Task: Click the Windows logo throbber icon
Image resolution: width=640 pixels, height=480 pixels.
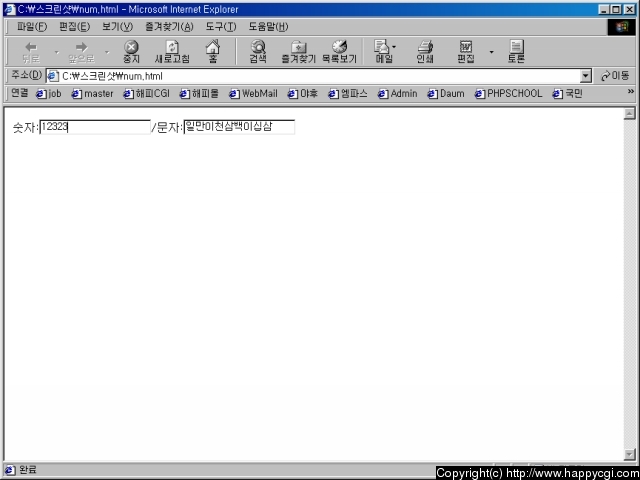Action: click(x=621, y=27)
